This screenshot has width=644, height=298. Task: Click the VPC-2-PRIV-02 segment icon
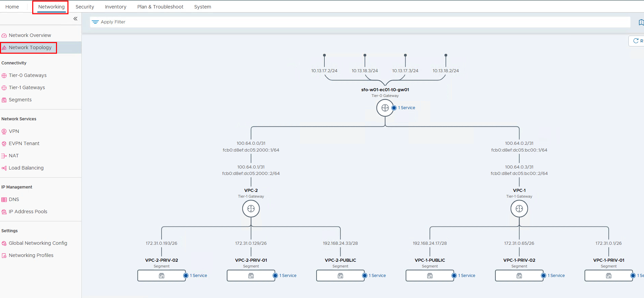(x=162, y=276)
